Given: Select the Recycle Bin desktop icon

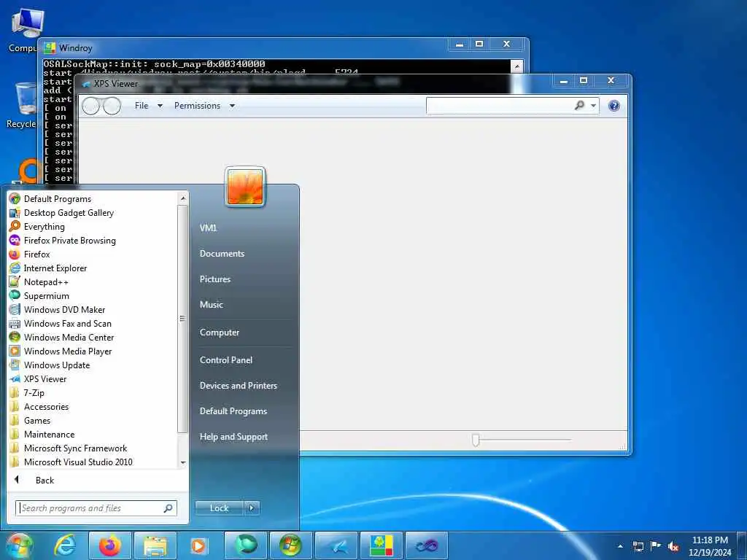Looking at the screenshot, I should [21, 106].
